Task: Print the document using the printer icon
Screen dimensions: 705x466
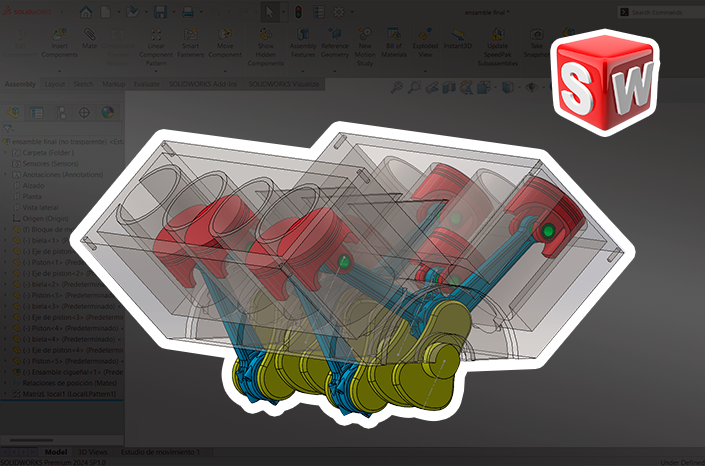Action: click(188, 12)
